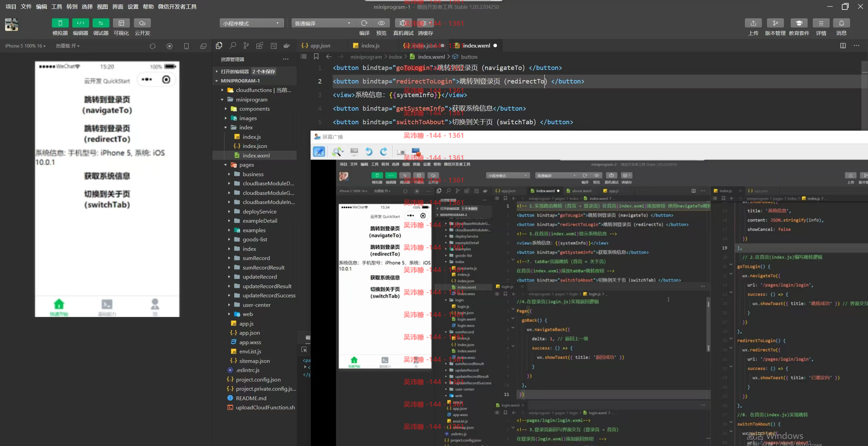This screenshot has height=446, width=868.
Task: Expand the business folder
Action: [254, 174]
